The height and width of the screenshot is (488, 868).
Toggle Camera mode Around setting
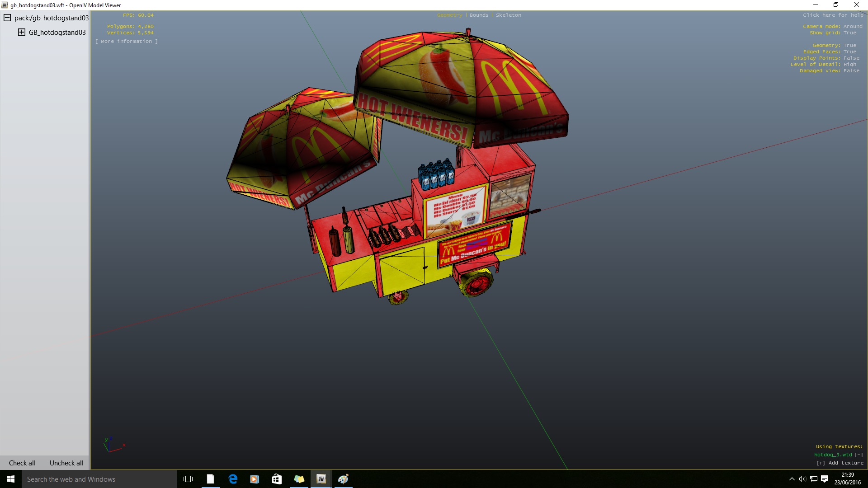click(832, 26)
